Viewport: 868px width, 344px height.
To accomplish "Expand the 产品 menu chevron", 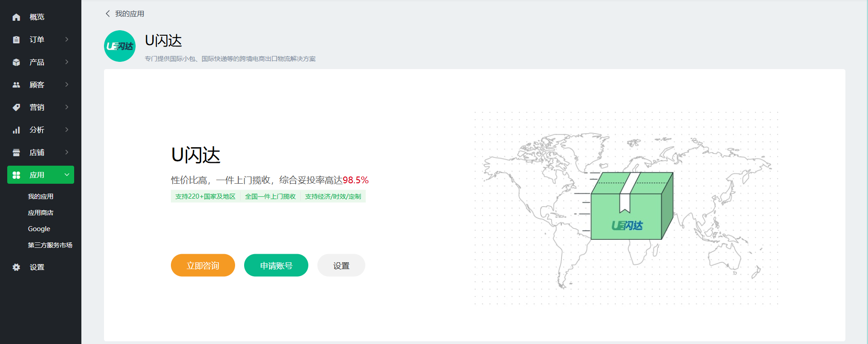I will 67,62.
